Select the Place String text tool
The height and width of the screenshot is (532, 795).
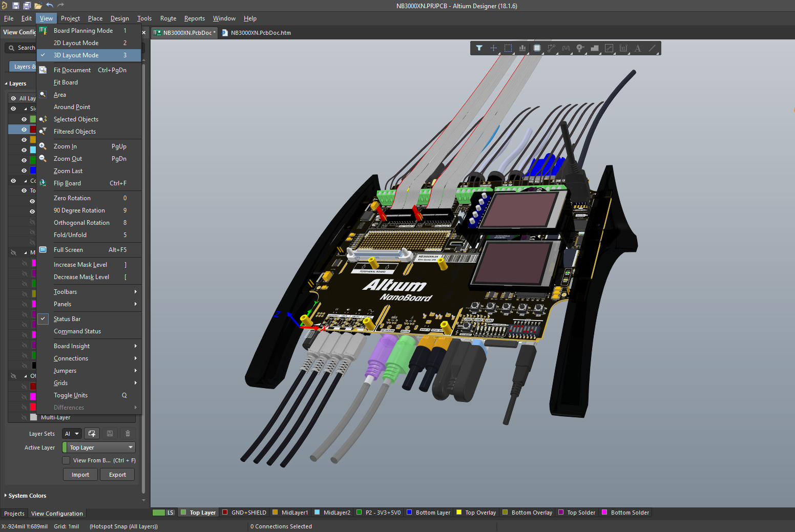click(638, 48)
